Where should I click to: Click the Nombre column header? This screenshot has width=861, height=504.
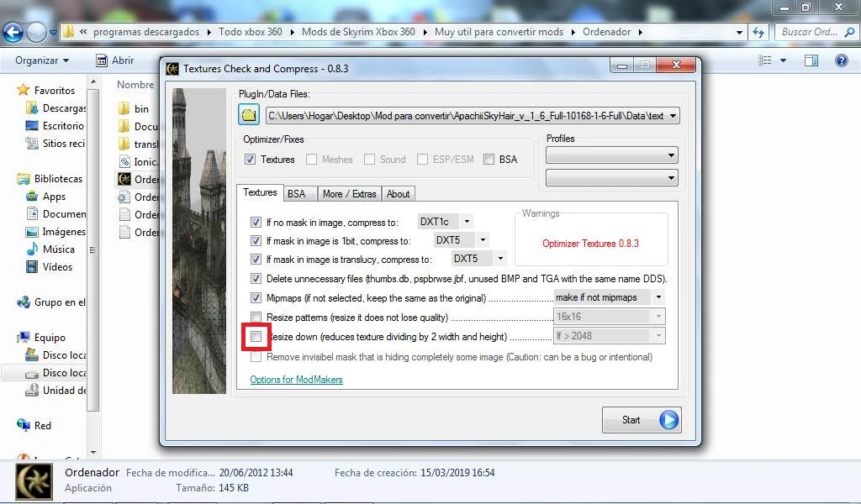(135, 85)
